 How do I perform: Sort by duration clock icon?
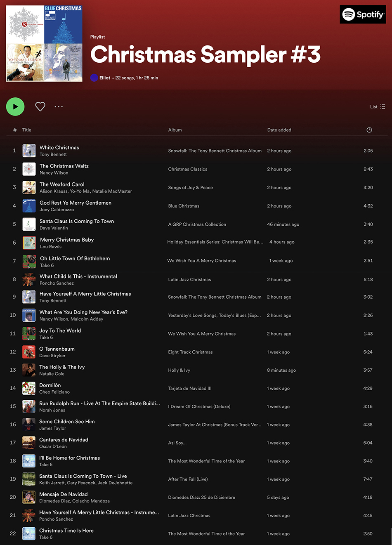(369, 130)
